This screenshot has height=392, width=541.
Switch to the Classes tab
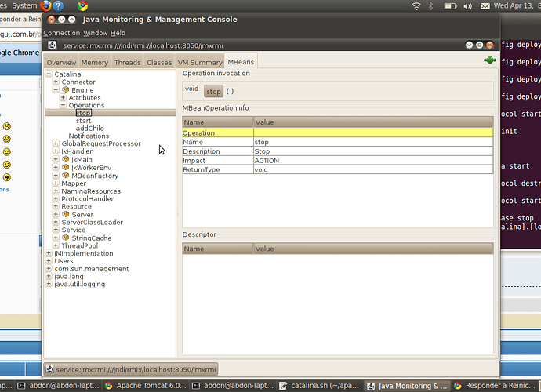(x=159, y=62)
